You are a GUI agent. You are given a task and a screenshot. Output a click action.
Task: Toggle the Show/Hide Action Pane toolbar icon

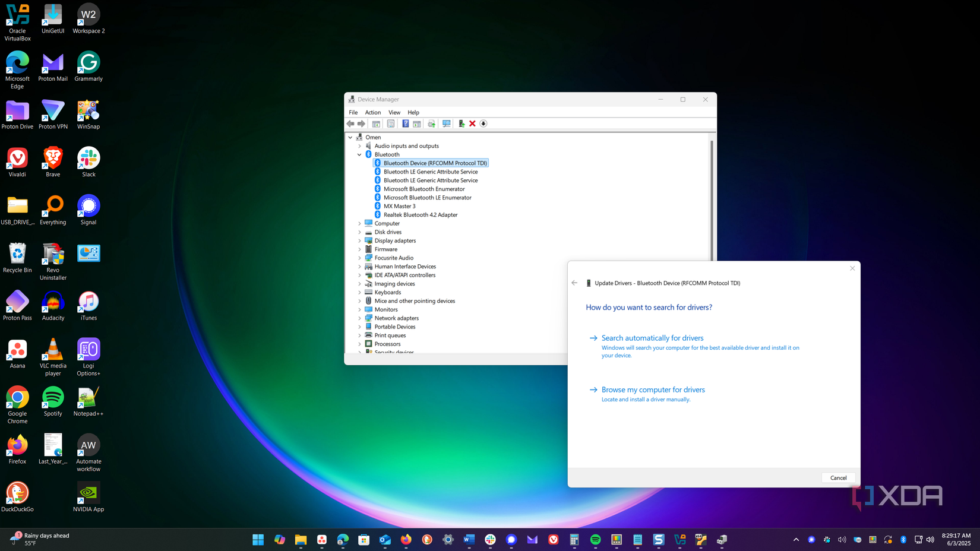tap(417, 123)
